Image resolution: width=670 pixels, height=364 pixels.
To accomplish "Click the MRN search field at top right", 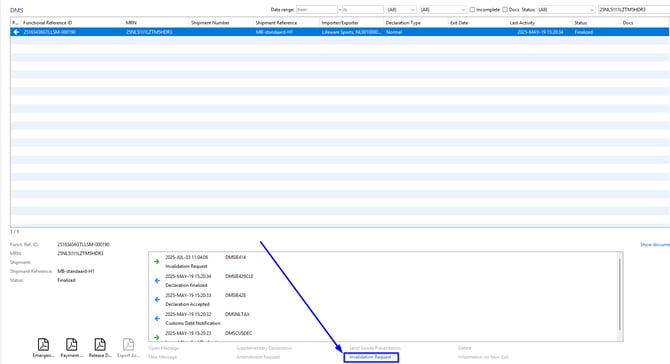I will 634,9.
